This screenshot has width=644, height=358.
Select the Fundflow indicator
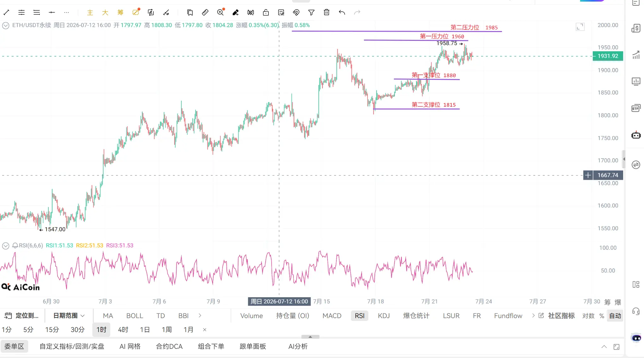click(x=508, y=316)
